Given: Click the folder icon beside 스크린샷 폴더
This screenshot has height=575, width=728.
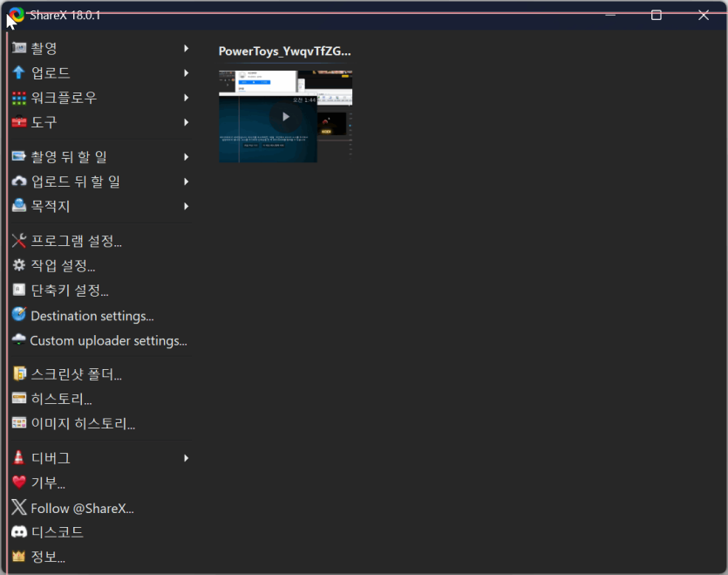Looking at the screenshot, I should point(19,373).
